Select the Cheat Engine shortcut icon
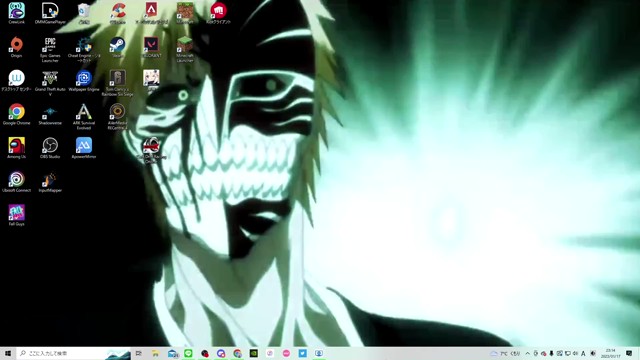Image resolution: width=640 pixels, height=360 pixels. 84,49
